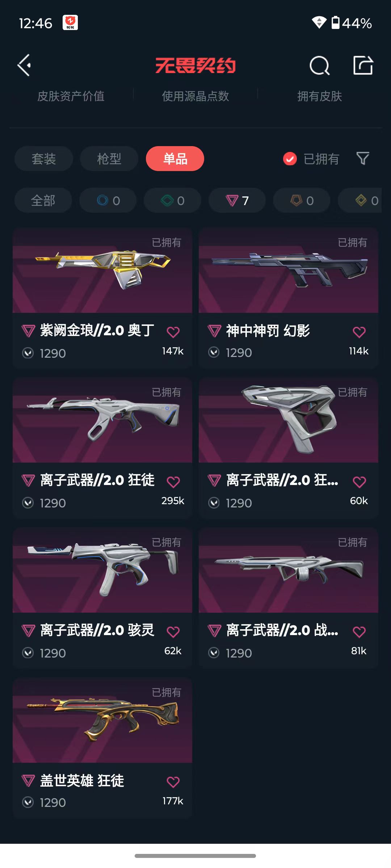Open search with magnifier icon
Viewport: 391px width, 868px height.
click(320, 65)
